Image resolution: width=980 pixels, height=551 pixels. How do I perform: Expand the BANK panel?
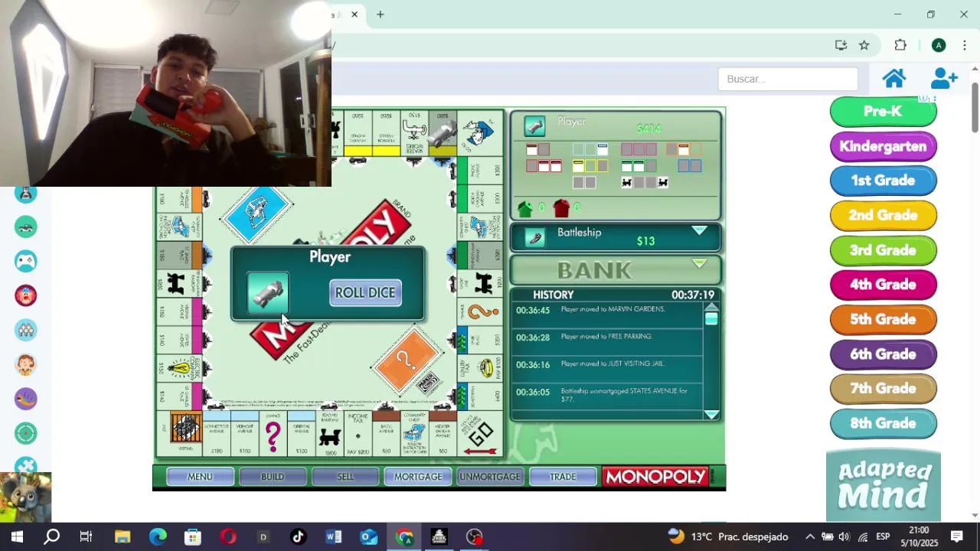tap(699, 264)
